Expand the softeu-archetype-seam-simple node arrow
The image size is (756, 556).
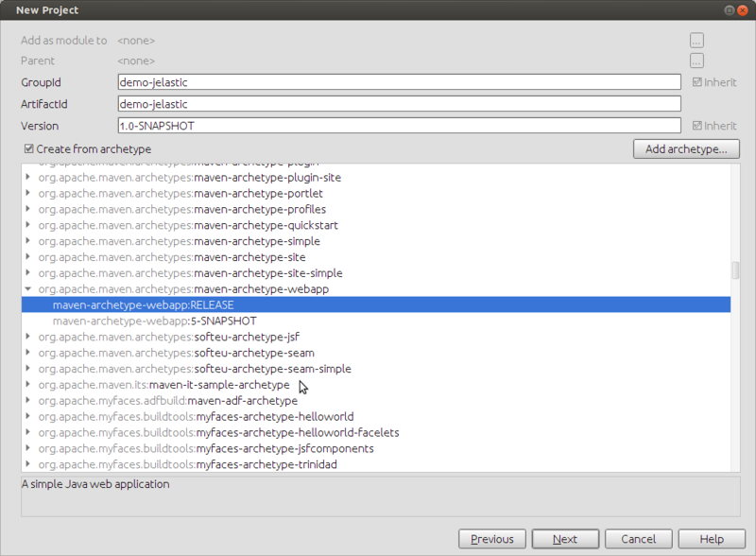point(28,368)
